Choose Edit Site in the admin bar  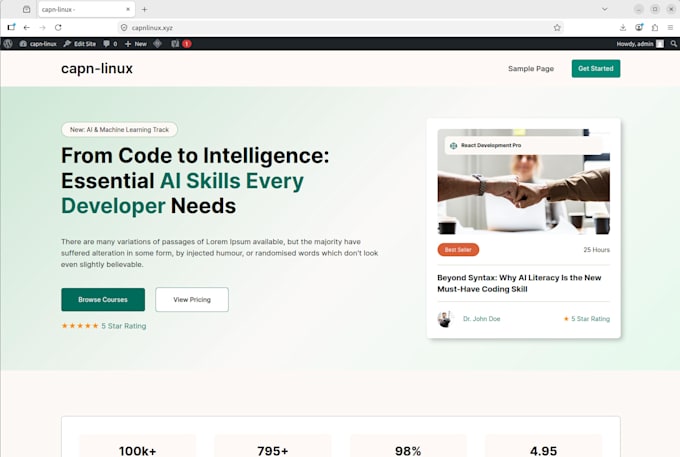[79, 44]
